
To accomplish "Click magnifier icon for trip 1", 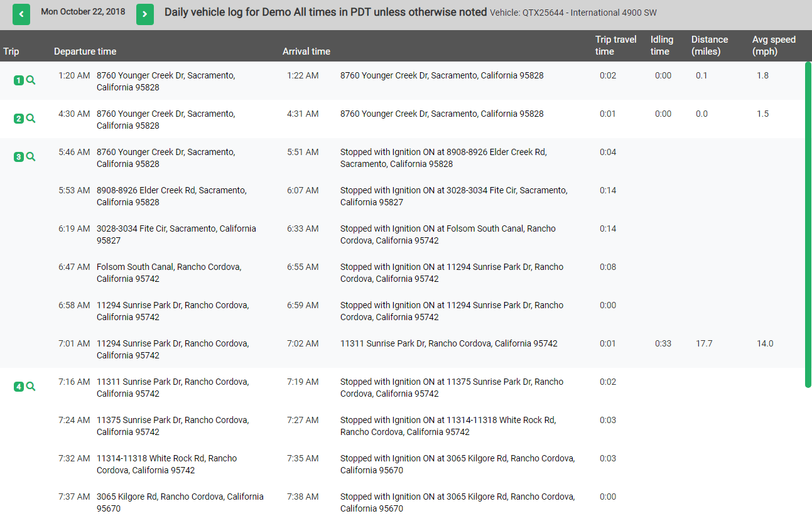I will tap(31, 80).
